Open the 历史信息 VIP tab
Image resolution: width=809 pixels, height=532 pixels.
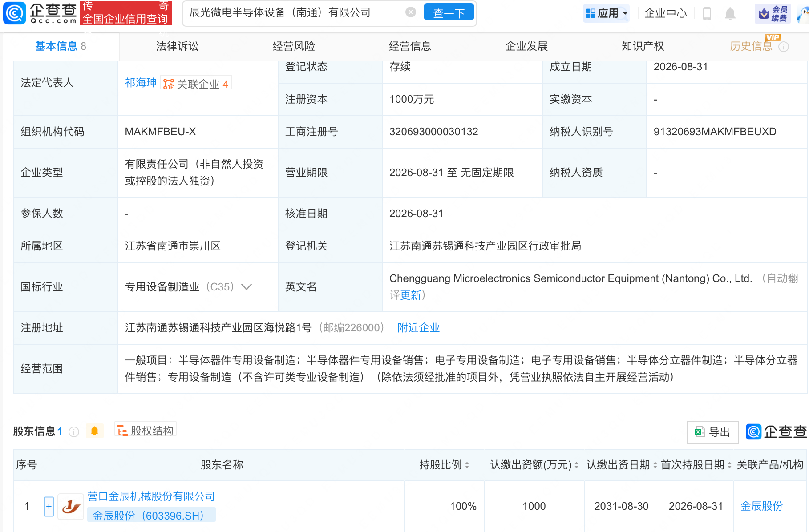(751, 46)
